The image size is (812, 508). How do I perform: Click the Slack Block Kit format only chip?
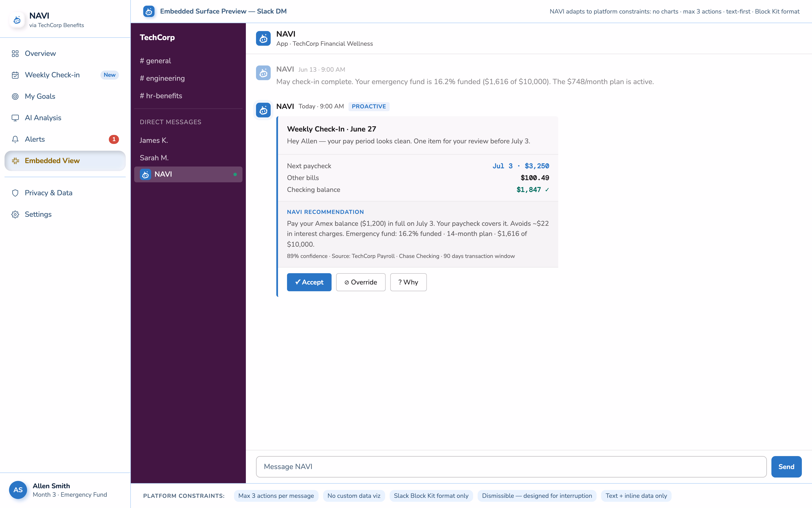pos(431,496)
